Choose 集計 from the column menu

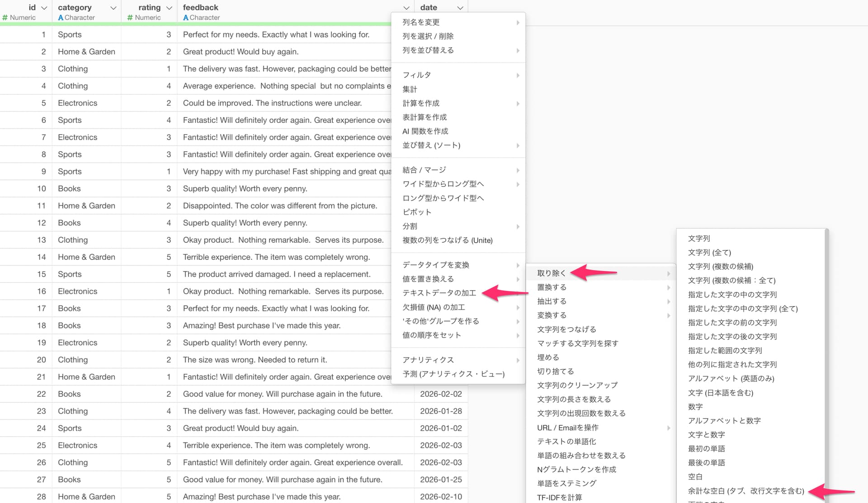tap(410, 89)
